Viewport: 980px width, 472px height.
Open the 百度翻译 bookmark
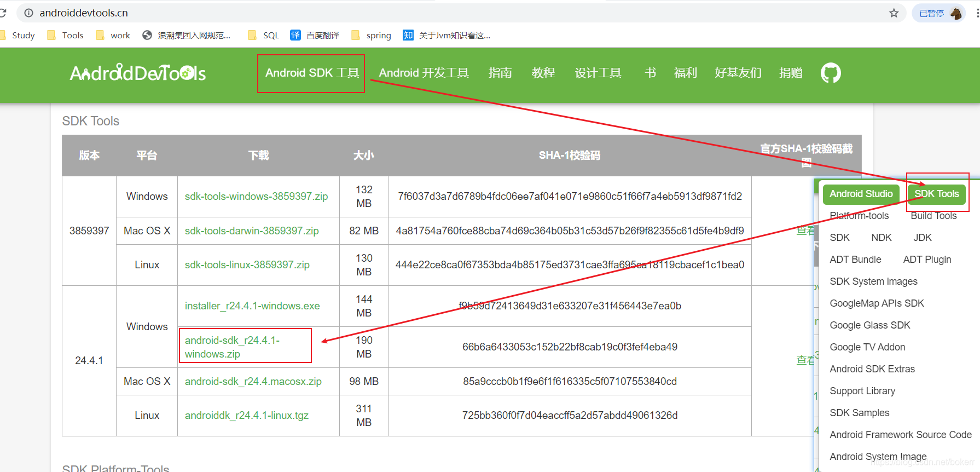315,36
